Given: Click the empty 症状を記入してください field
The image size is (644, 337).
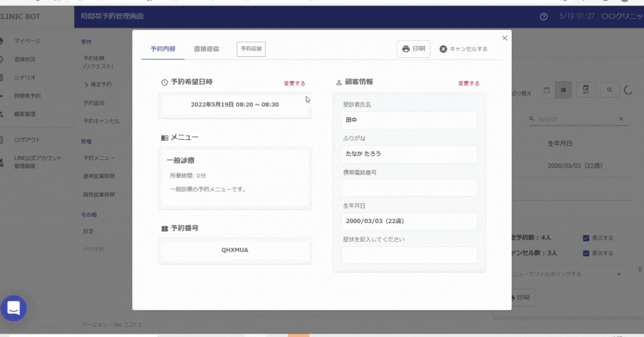Looking at the screenshot, I should [409, 255].
